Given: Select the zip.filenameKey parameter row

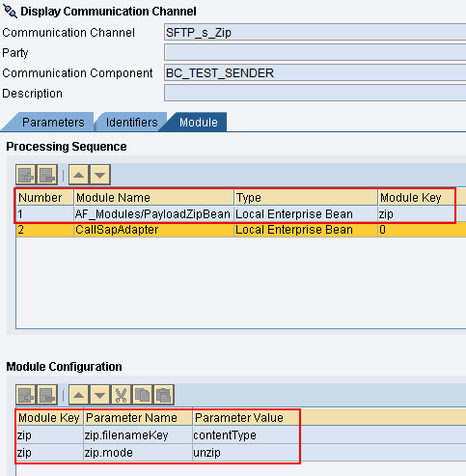Looking at the screenshot, I should (x=240, y=435).
